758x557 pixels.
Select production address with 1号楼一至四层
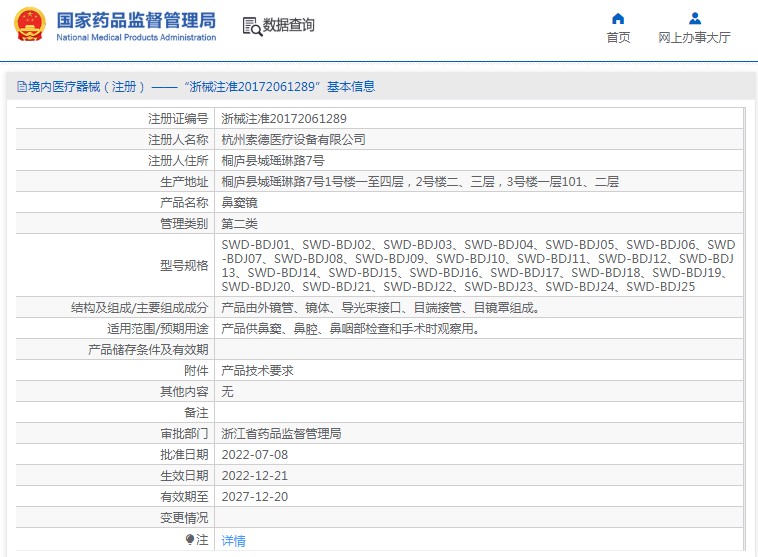420,182
